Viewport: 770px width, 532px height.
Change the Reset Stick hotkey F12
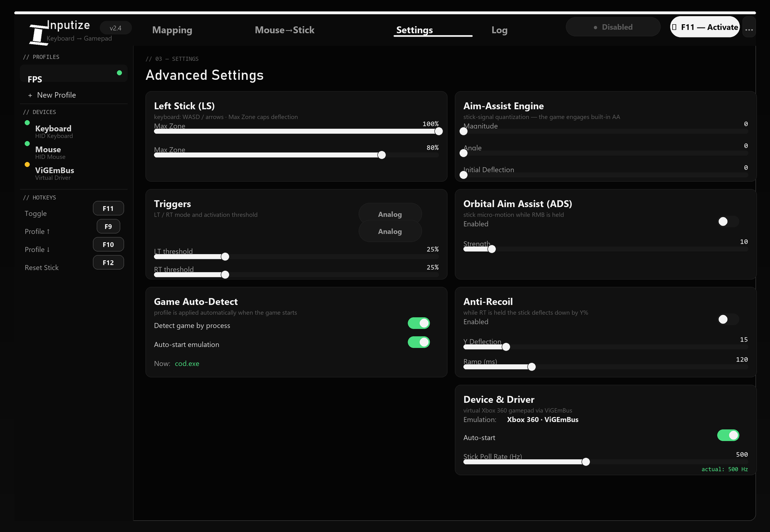(x=108, y=263)
